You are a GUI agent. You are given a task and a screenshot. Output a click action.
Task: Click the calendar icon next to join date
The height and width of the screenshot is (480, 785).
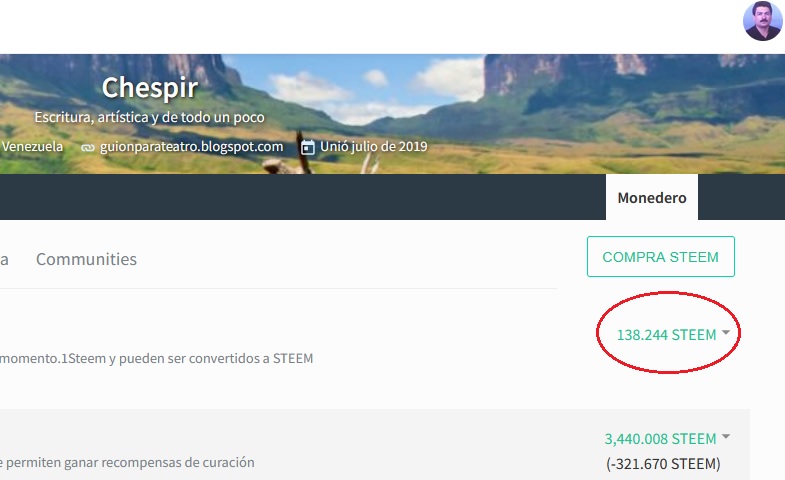click(x=307, y=147)
